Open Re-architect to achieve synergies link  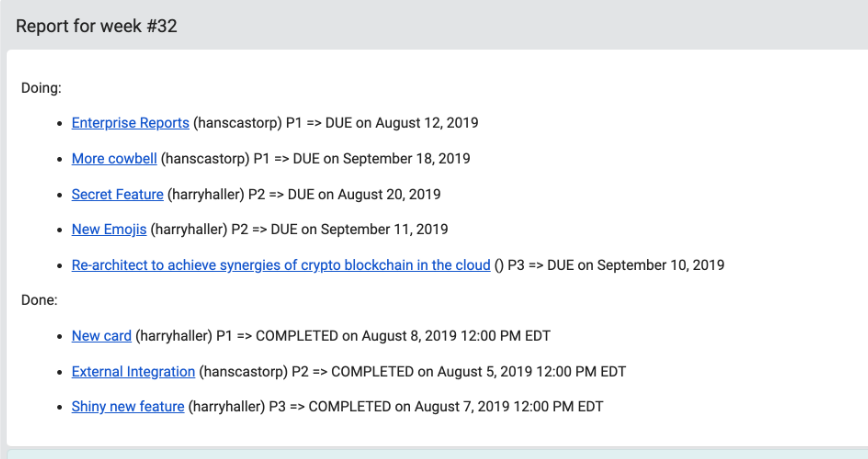pyautogui.click(x=281, y=265)
